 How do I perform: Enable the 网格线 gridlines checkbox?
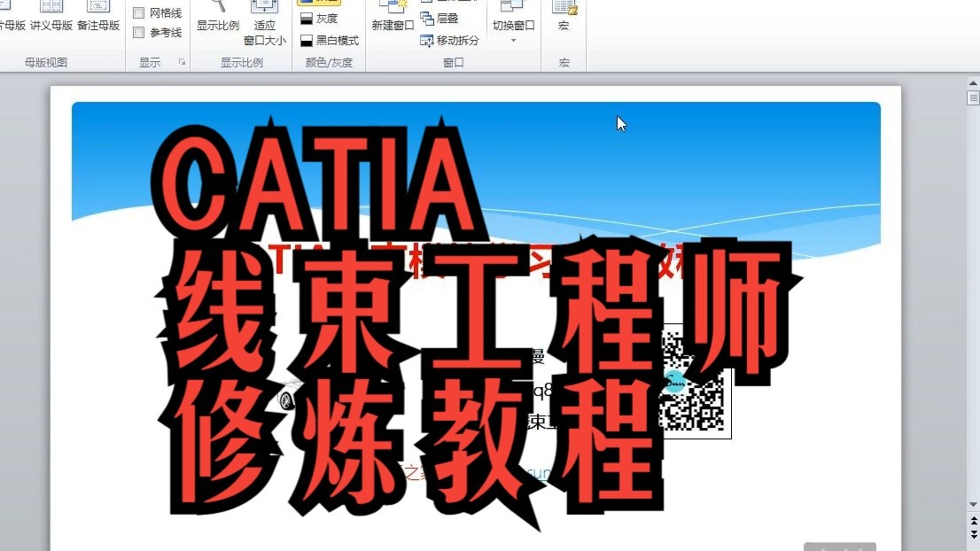(139, 13)
